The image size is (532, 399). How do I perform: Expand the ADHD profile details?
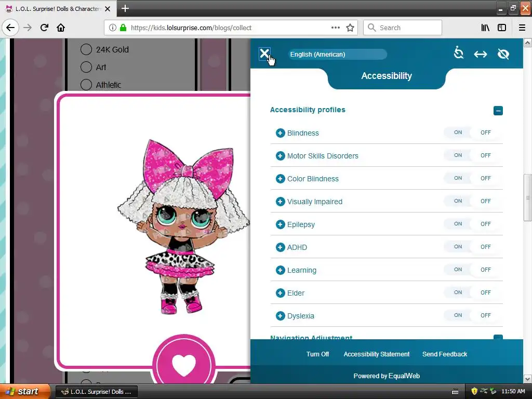280,247
